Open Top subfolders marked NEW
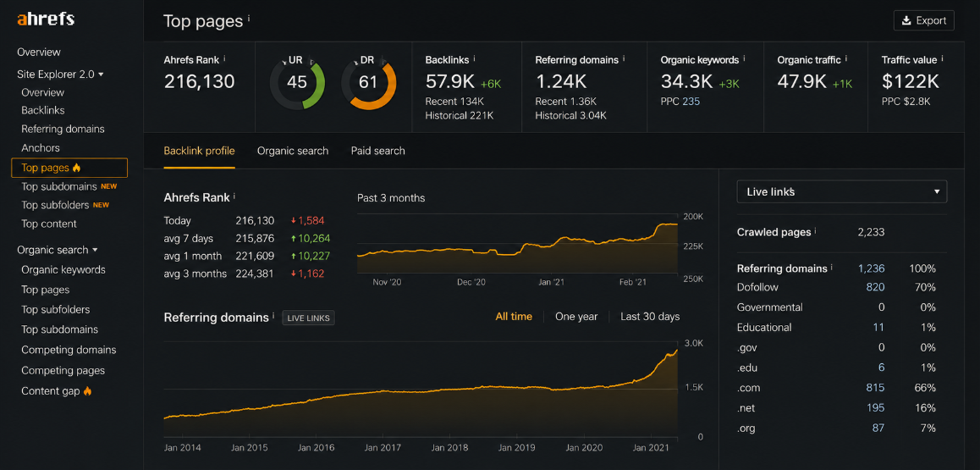Screen dimensions: 980x470 pyautogui.click(x=68, y=205)
